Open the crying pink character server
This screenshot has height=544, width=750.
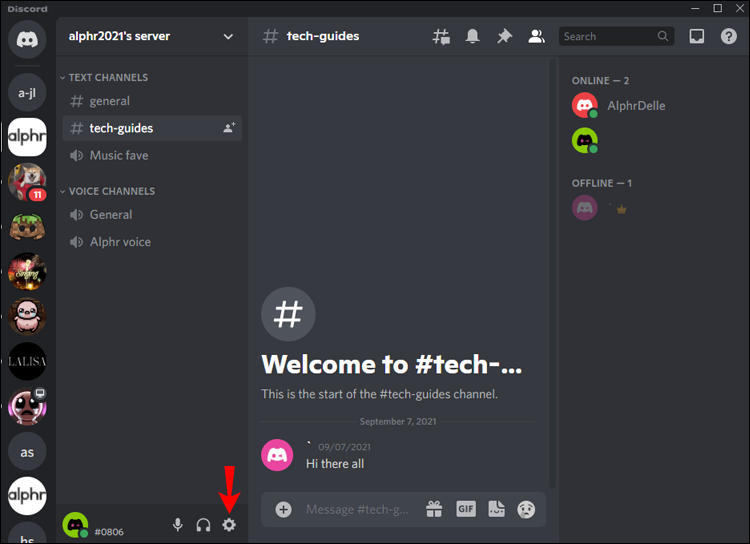tap(27, 406)
